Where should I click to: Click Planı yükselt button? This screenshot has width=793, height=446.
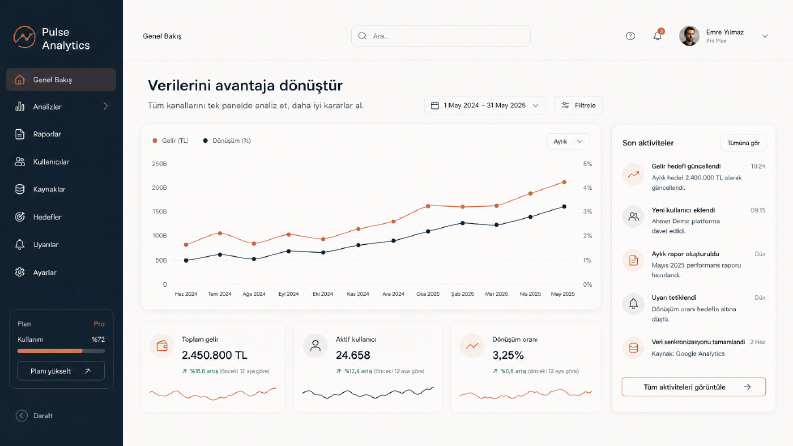pyautogui.click(x=61, y=371)
